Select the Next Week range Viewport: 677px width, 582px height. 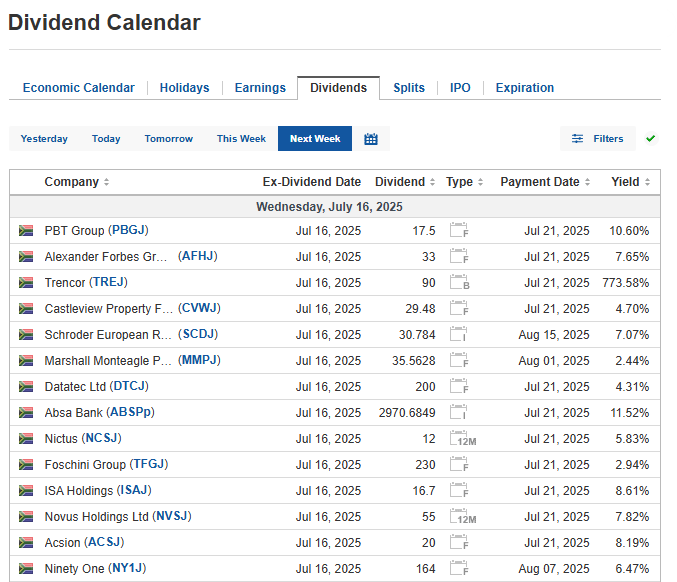coord(315,139)
